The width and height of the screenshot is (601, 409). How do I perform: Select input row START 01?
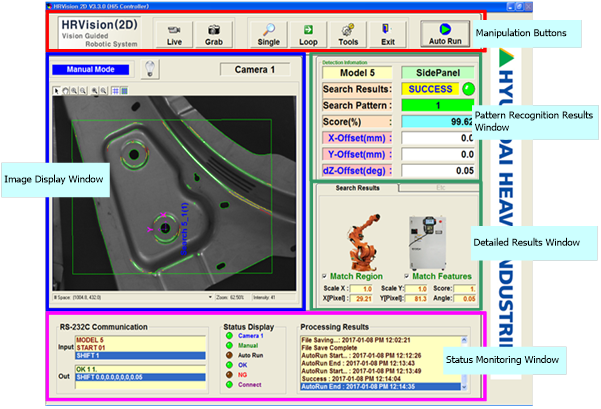(x=140, y=348)
